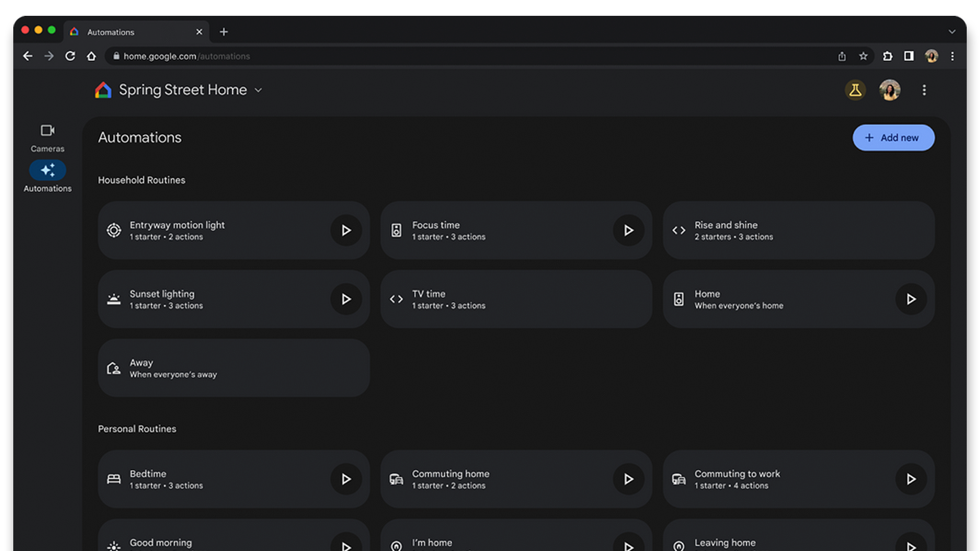980x551 pixels.
Task: Click the Commuting to work routine
Action: point(798,479)
